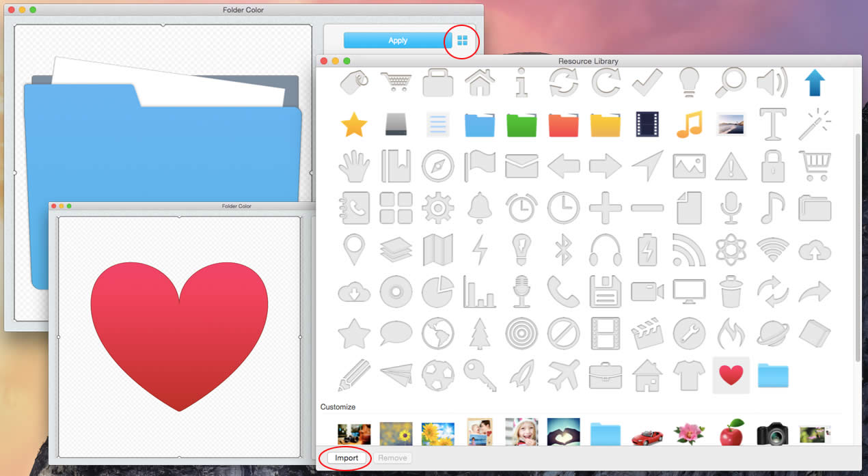Select the rocket icon
868x476 pixels.
click(521, 376)
